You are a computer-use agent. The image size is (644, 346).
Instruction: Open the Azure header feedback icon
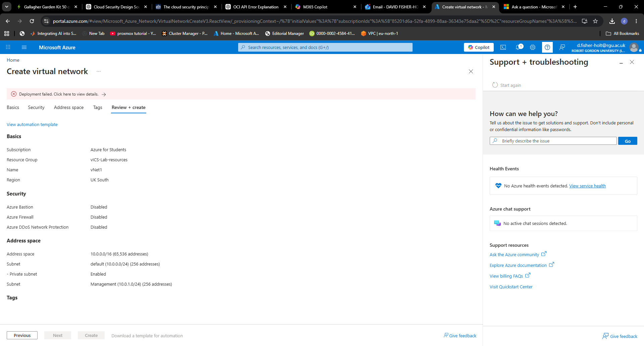pos(562,47)
